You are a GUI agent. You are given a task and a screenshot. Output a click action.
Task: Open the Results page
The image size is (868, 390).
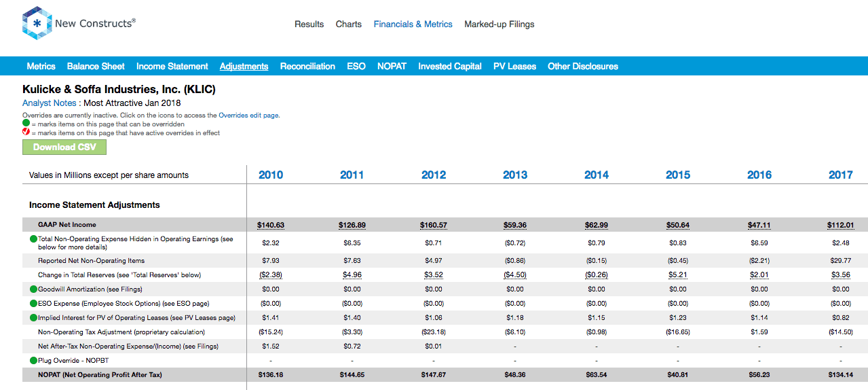coord(309,24)
